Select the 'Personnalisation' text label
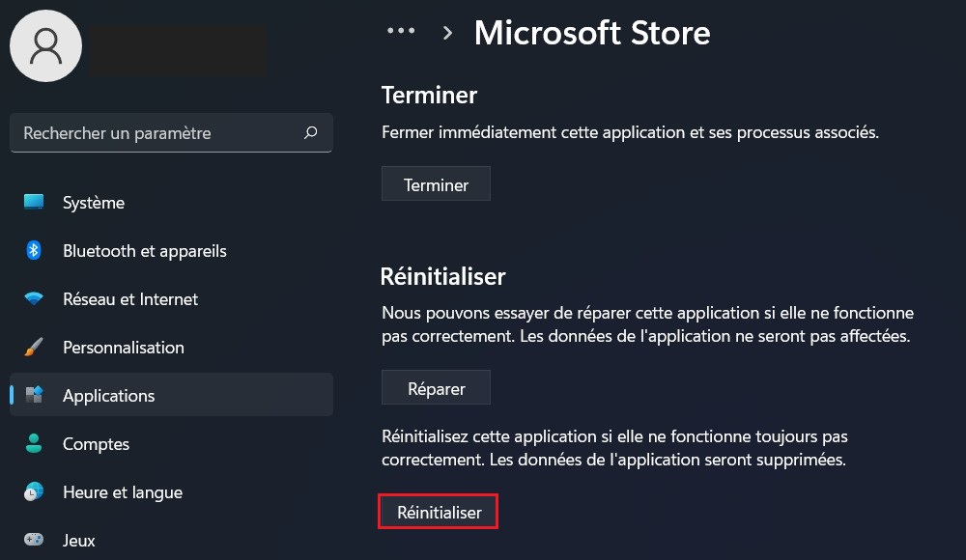966x560 pixels. point(124,348)
